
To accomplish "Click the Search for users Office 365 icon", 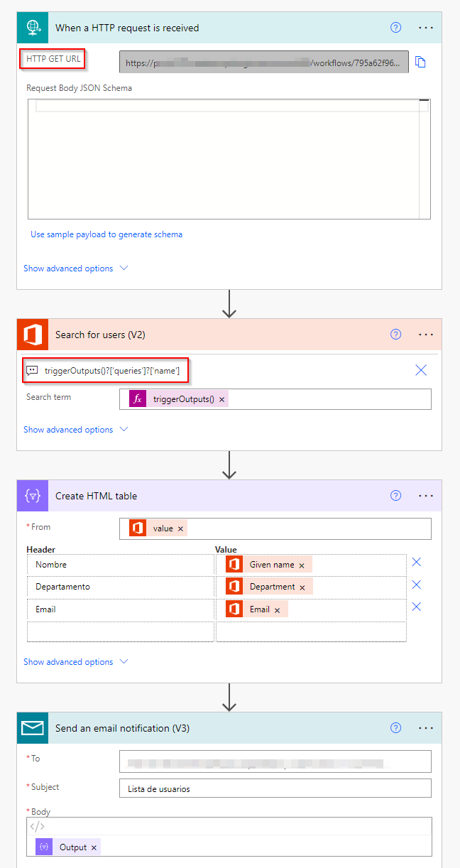I will tap(33, 335).
